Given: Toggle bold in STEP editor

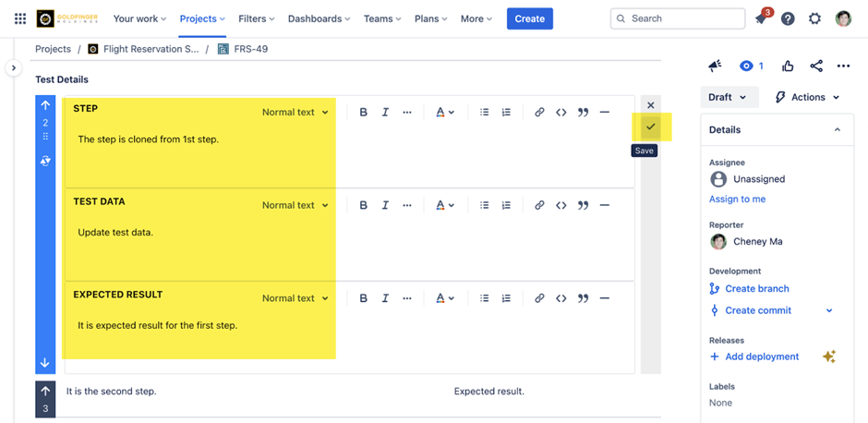Looking at the screenshot, I should (363, 112).
